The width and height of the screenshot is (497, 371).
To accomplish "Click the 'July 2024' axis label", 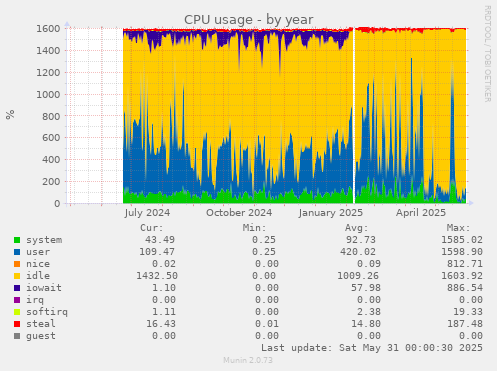I will tap(147, 213).
